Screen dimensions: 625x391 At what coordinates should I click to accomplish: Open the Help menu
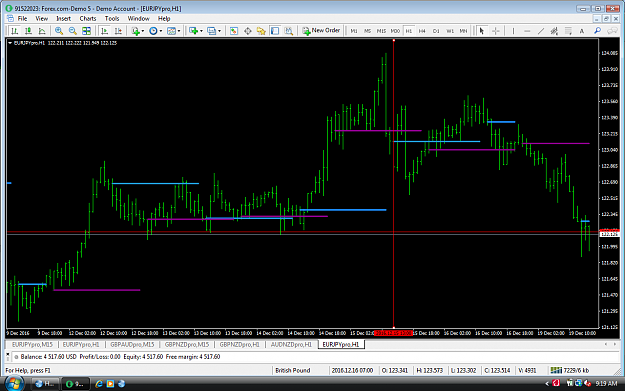164,19
